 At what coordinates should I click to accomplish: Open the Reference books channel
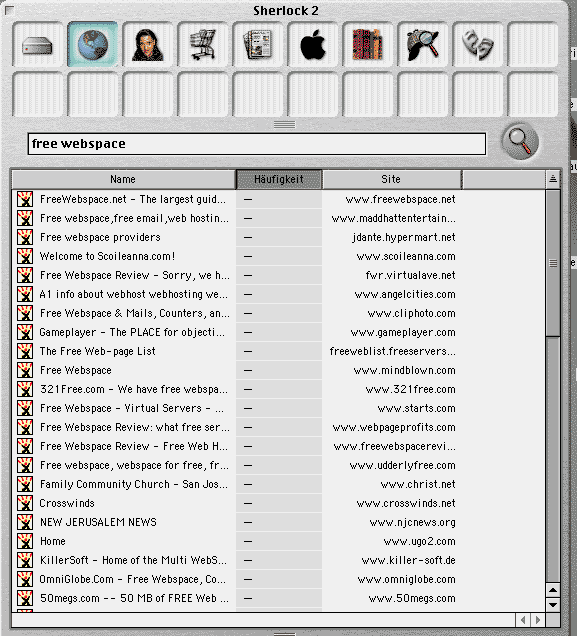(368, 45)
